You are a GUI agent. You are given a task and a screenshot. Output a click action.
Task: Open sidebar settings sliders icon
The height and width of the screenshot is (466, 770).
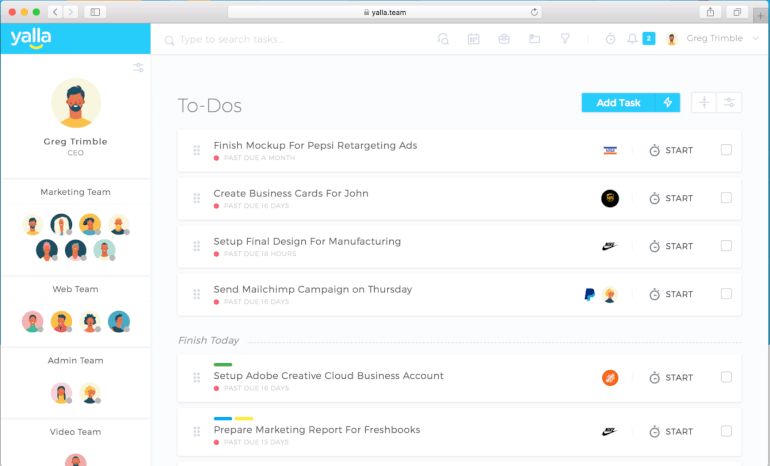coord(138,68)
